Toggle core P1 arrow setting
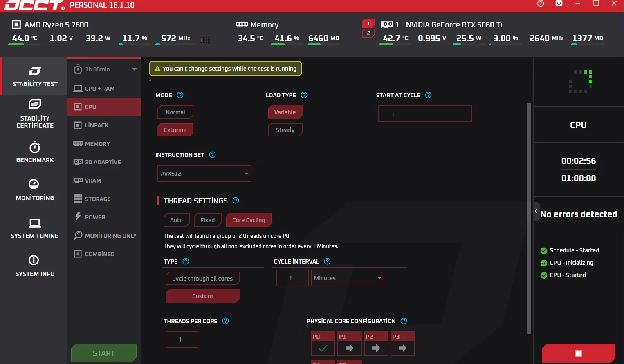Viewport: 624px width, 364px height. point(350,348)
